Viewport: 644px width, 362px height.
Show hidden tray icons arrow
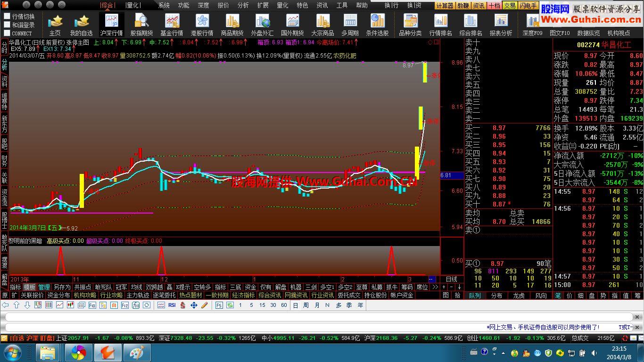(x=503, y=353)
